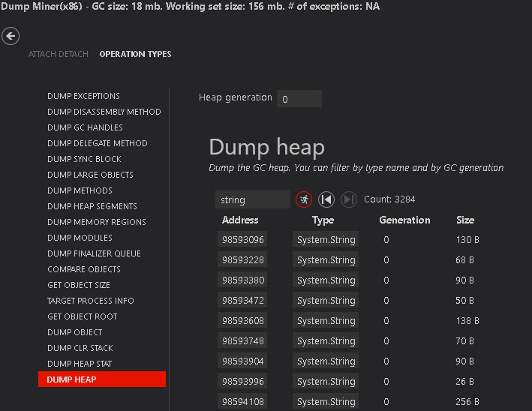This screenshot has height=411, width=532.
Task: Open Get Object Size operation
Action: 79,285
